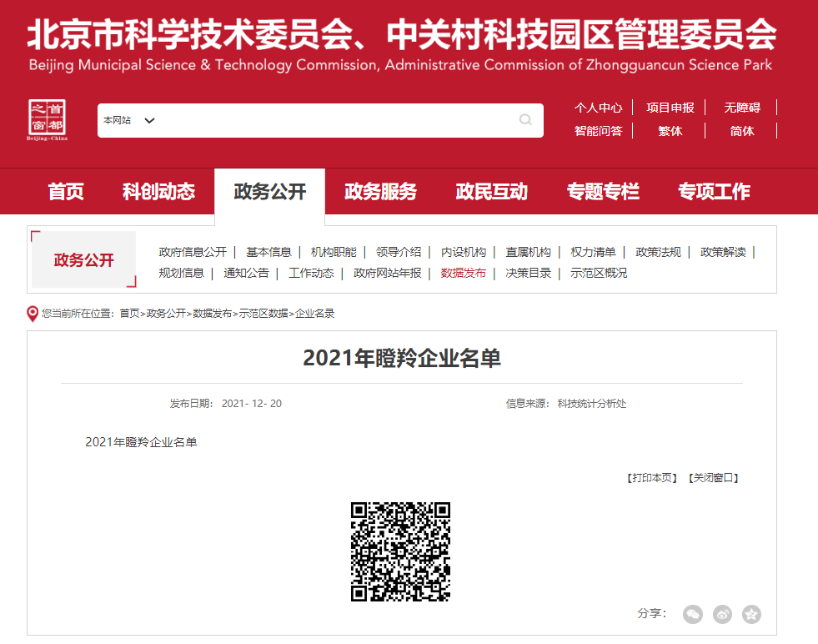Open 直属机构 submenu link
This screenshot has width=818, height=644.
click(x=529, y=252)
